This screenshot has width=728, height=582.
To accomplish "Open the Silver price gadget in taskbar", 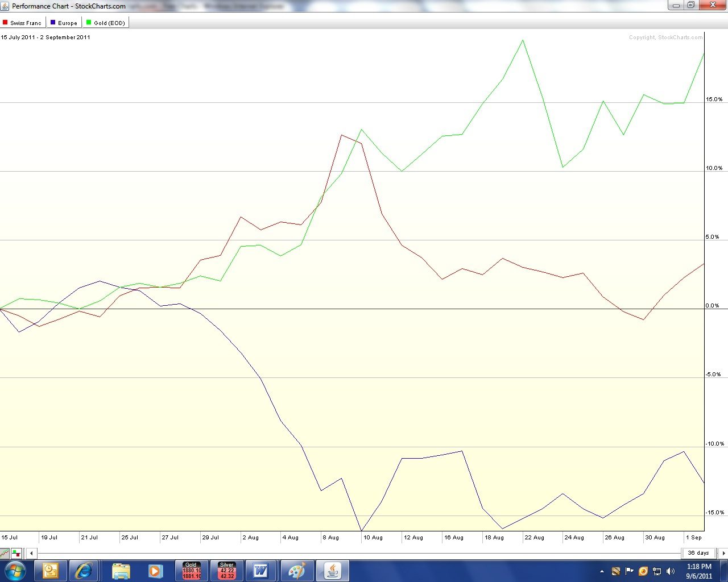I will pos(227,571).
